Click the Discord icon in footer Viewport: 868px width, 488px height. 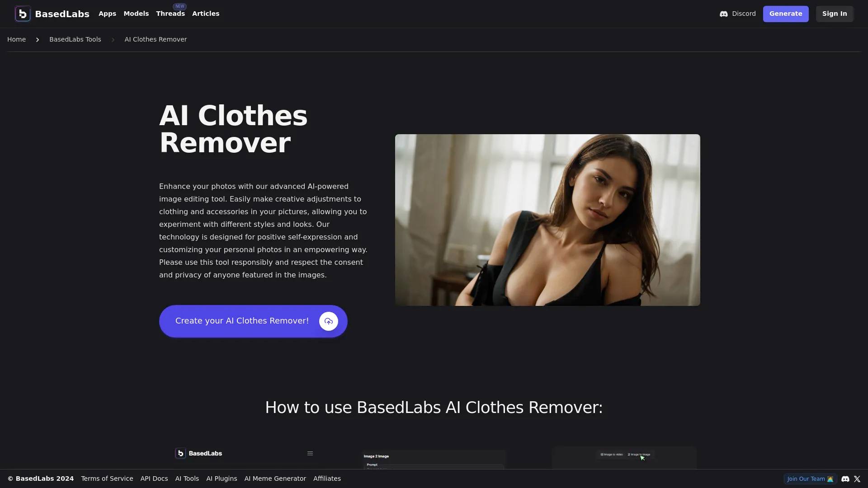coord(845,479)
